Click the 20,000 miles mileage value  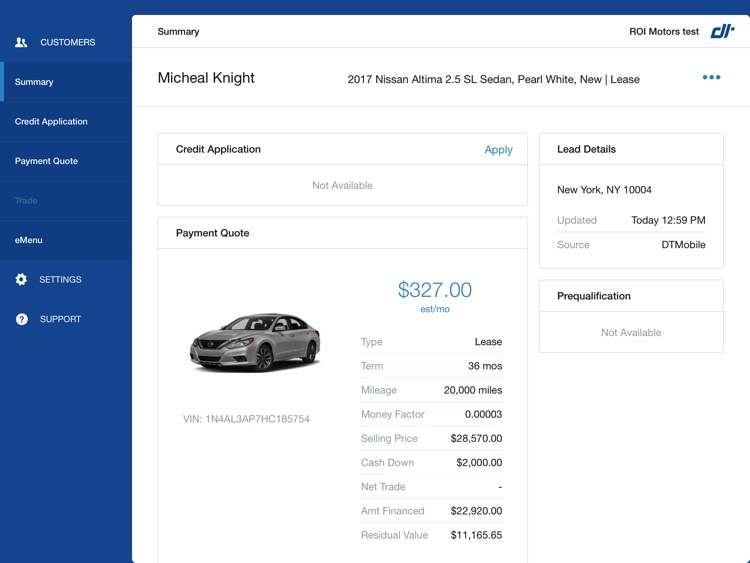pos(473,390)
